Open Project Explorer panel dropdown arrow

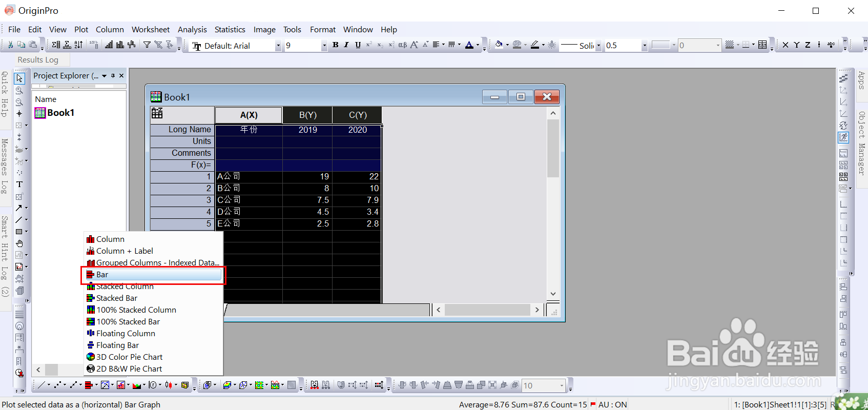coord(105,76)
